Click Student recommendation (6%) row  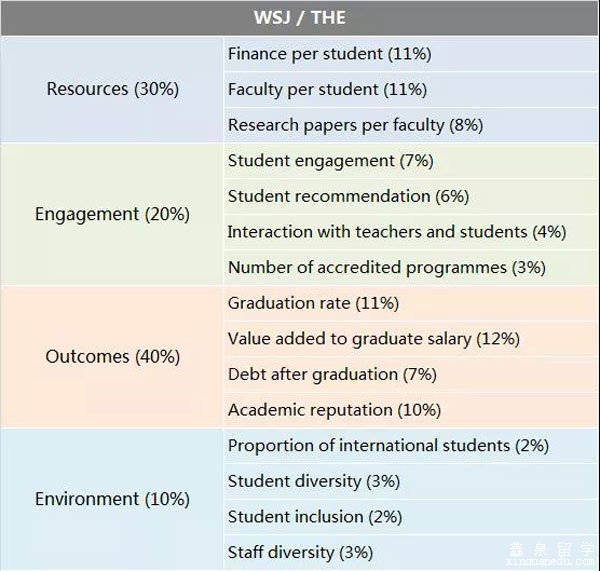point(411,196)
